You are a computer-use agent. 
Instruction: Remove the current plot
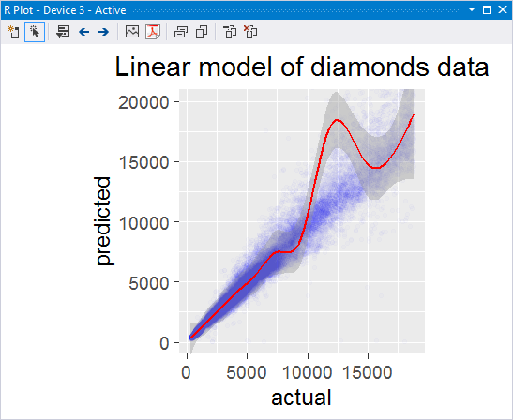(x=230, y=32)
